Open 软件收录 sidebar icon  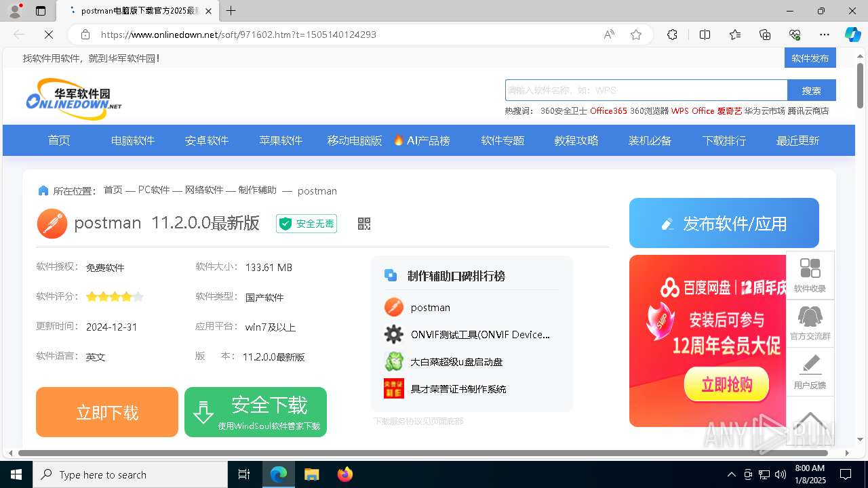pos(810,275)
